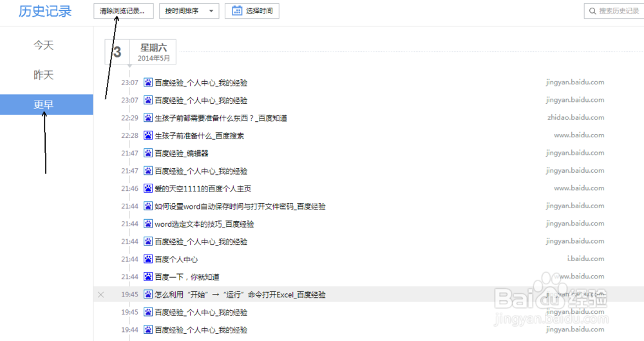Focus the 搜索历史记录 search field
The width and height of the screenshot is (644, 341).
tap(614, 11)
